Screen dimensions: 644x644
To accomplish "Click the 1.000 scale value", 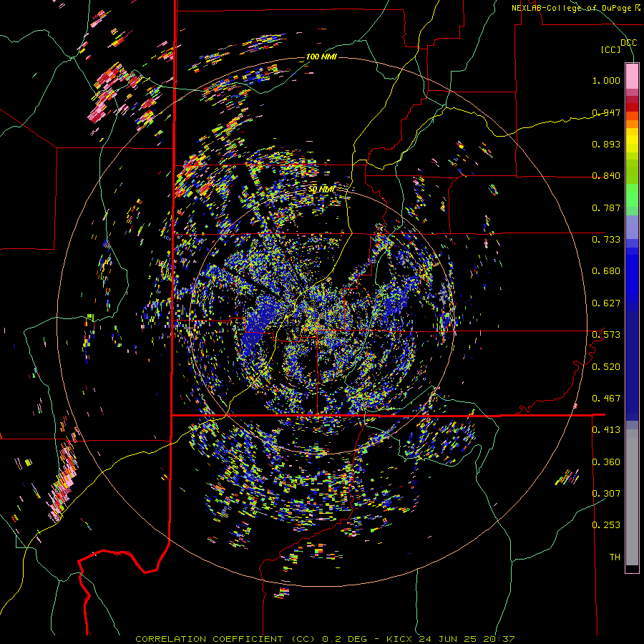I will (606, 80).
